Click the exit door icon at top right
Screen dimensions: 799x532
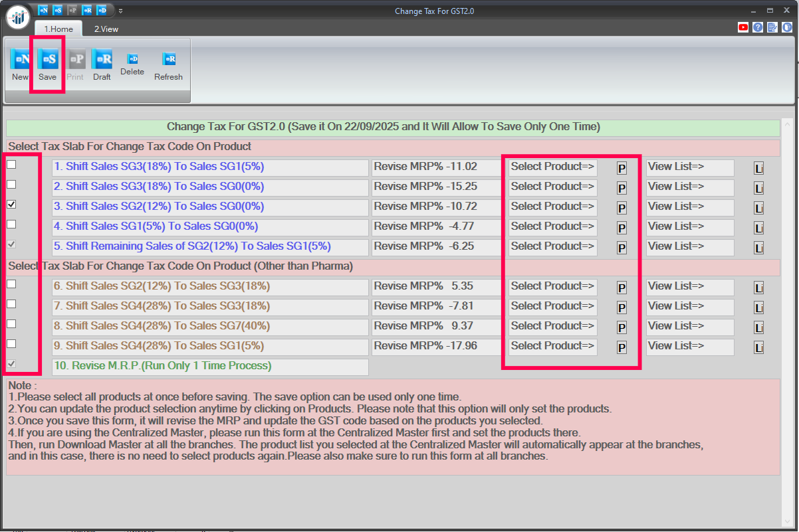(x=787, y=27)
